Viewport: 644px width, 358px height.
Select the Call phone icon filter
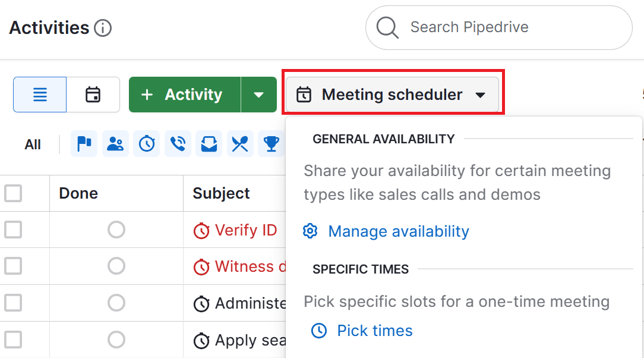click(x=178, y=143)
